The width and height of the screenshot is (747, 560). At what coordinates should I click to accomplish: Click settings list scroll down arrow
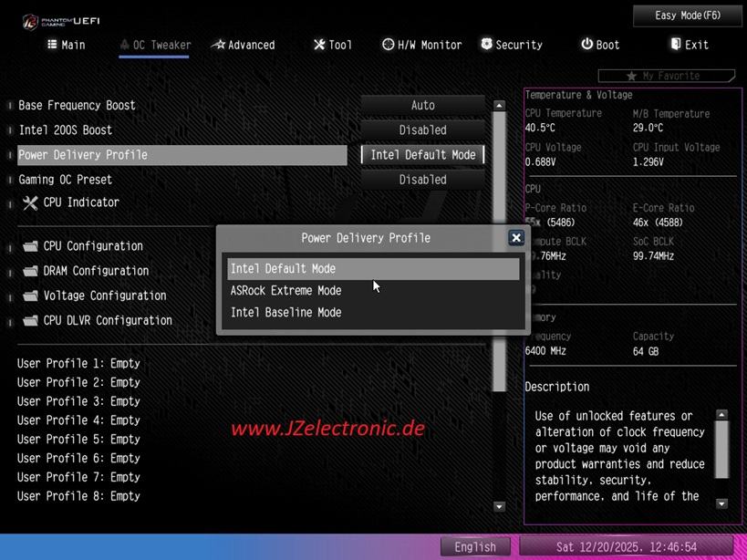click(499, 506)
